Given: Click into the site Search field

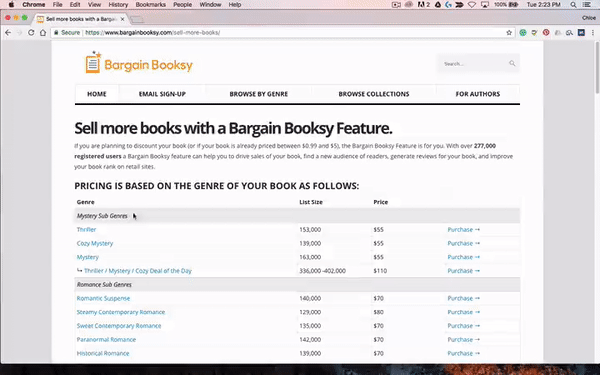Looking at the screenshot, I should [x=474, y=64].
